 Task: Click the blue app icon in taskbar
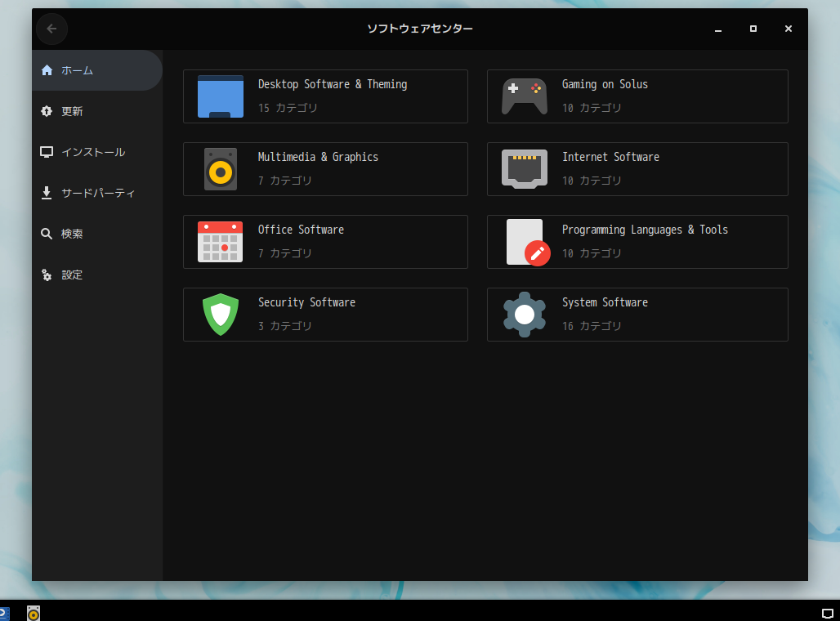[4, 614]
